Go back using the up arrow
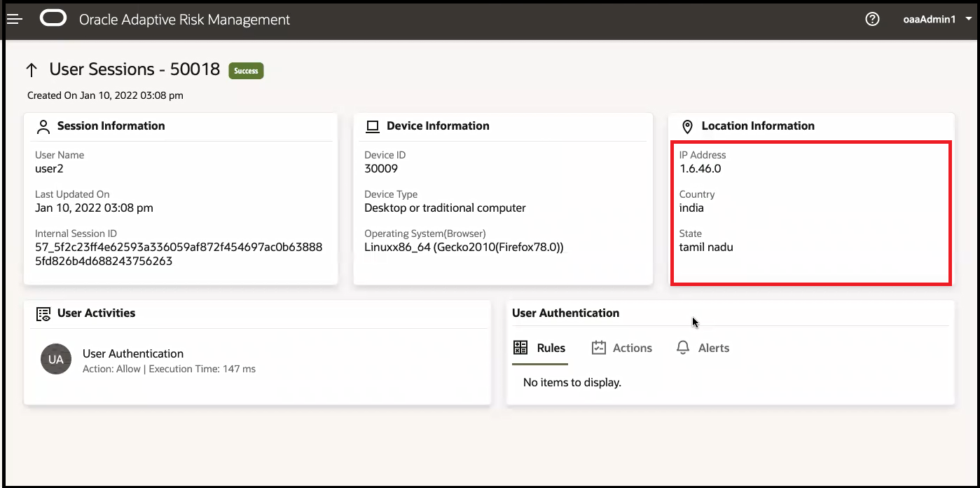This screenshot has height=488, width=980. tap(31, 69)
